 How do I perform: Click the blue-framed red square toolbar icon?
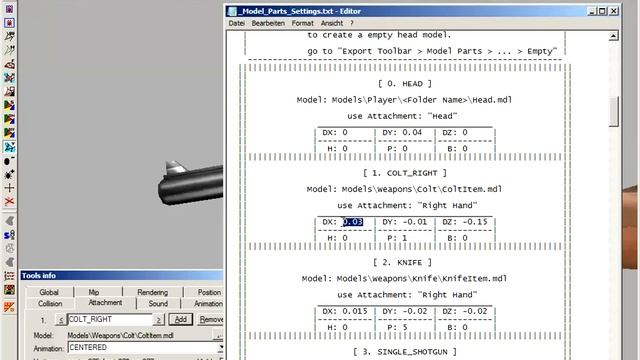point(9,23)
